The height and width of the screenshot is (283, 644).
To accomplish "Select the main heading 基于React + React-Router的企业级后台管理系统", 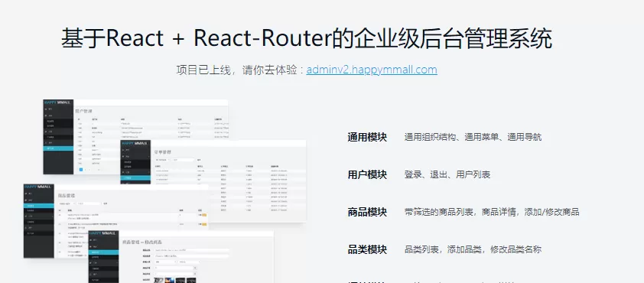I will click(x=307, y=38).
